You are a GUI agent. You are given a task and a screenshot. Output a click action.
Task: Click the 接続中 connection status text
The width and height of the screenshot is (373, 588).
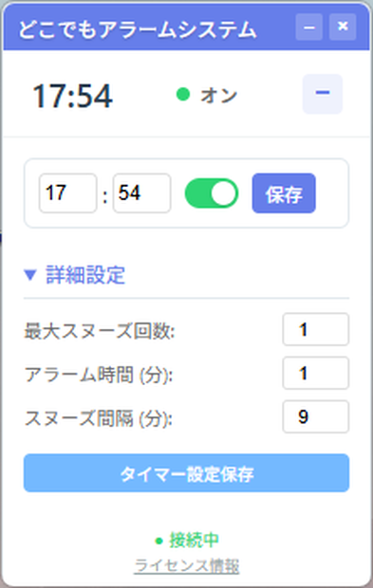(x=194, y=540)
